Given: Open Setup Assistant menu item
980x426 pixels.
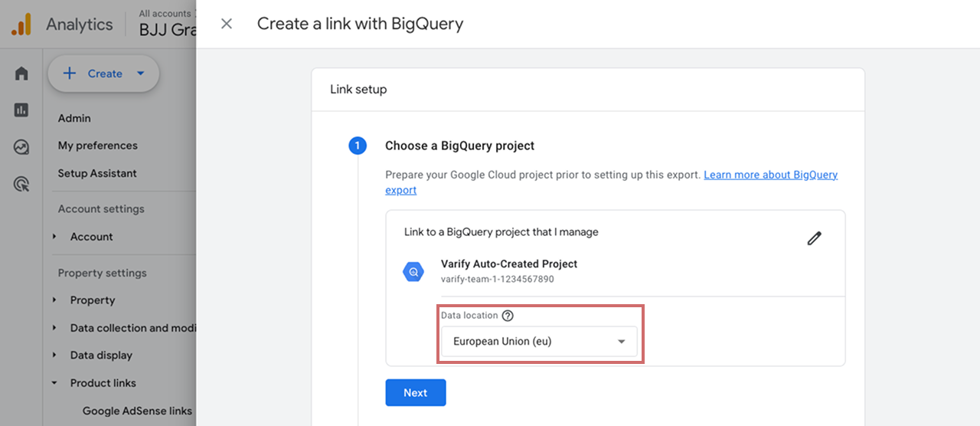Looking at the screenshot, I should pyautogui.click(x=97, y=173).
